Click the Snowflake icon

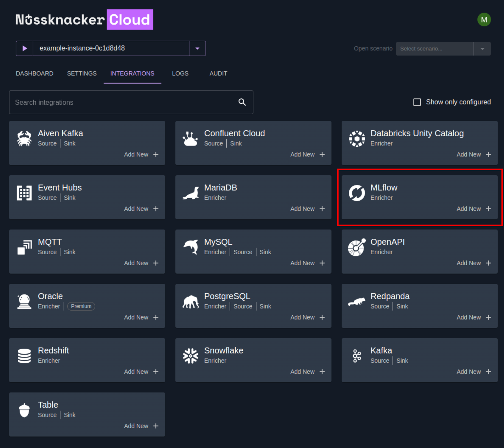coord(191,356)
